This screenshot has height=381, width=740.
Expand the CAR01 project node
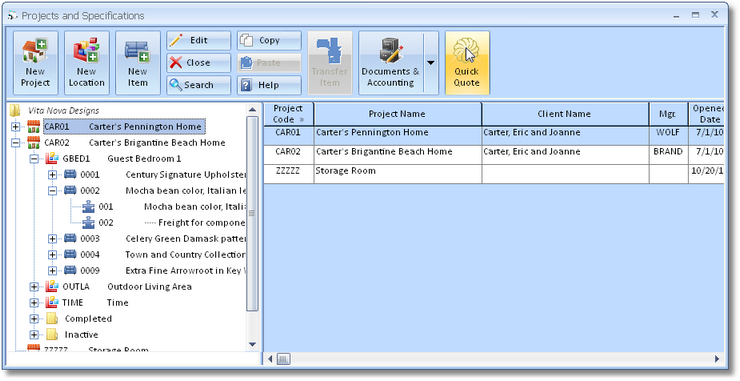coord(16,127)
